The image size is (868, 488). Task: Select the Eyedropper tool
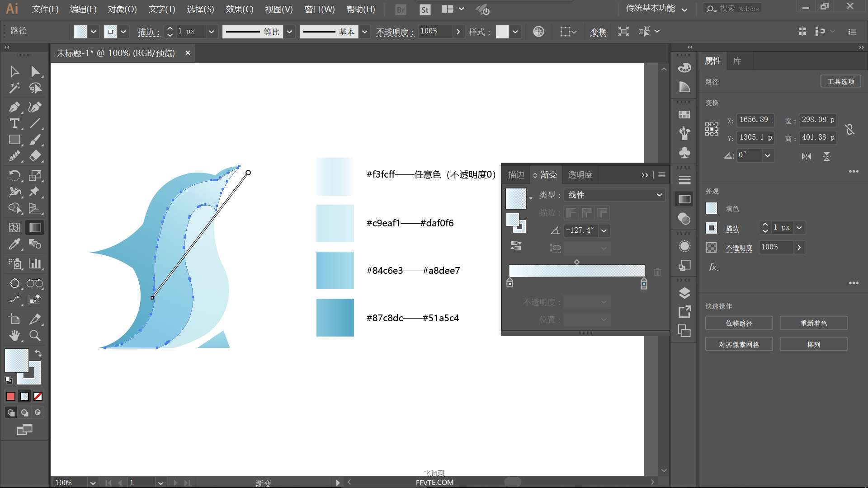click(14, 244)
